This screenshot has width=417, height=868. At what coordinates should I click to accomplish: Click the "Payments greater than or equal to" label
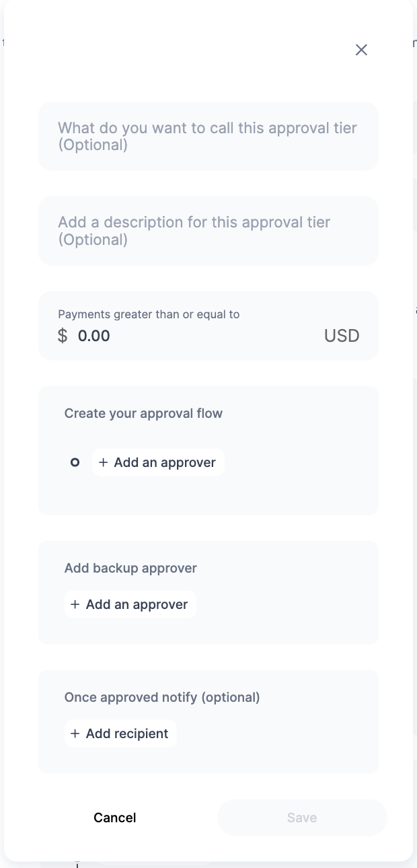(149, 314)
